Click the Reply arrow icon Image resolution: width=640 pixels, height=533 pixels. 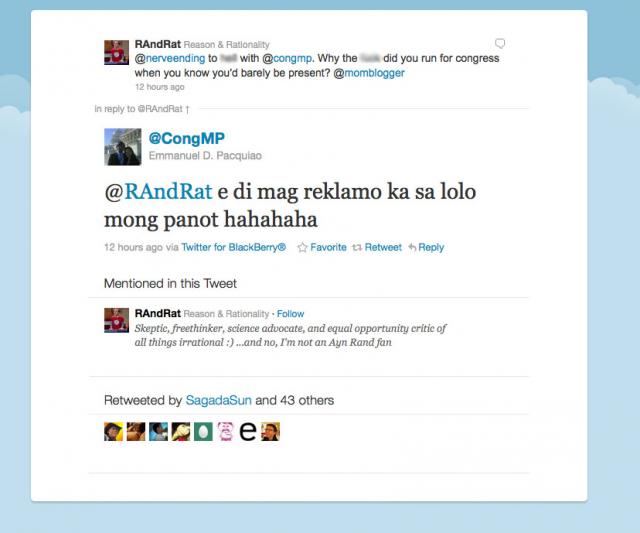412,247
